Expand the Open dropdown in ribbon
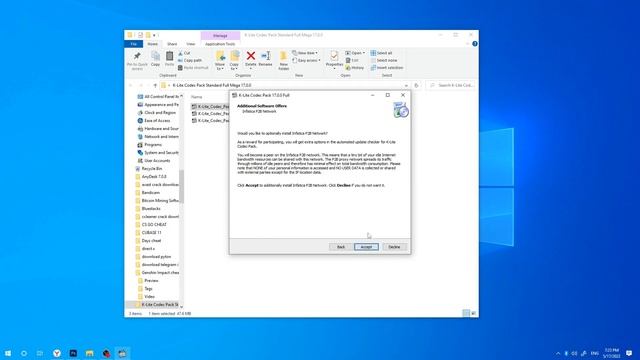 (x=355, y=53)
